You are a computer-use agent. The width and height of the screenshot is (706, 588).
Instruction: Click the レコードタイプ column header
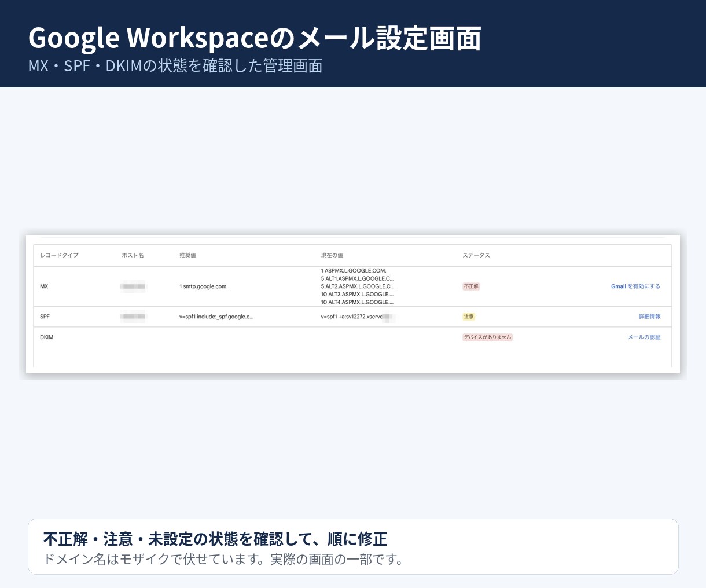tap(59, 255)
